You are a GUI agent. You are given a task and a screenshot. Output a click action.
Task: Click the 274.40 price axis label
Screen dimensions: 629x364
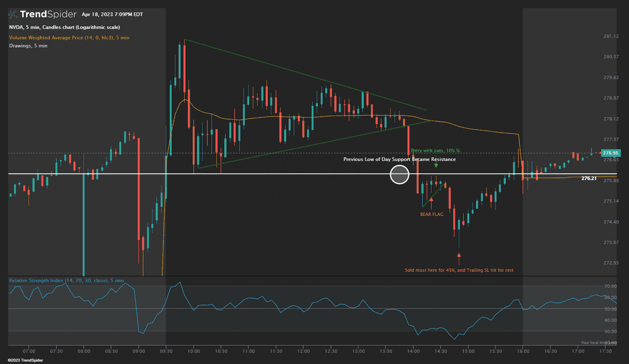point(610,222)
